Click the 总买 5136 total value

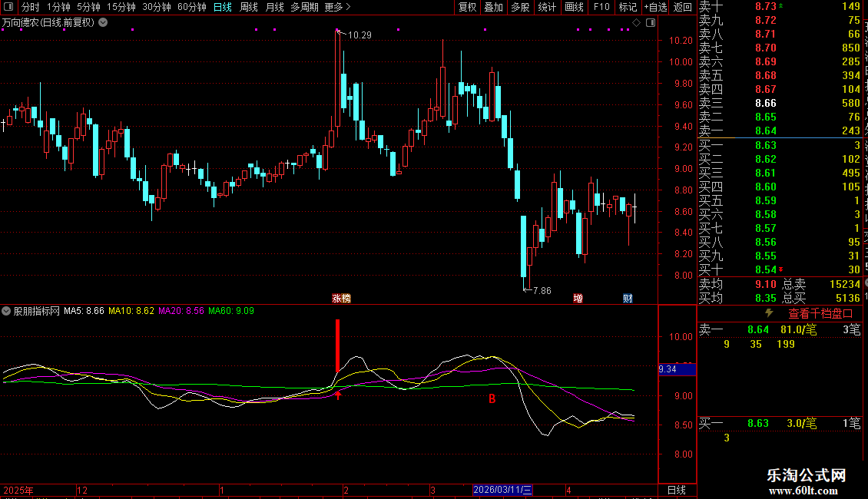tap(847, 298)
